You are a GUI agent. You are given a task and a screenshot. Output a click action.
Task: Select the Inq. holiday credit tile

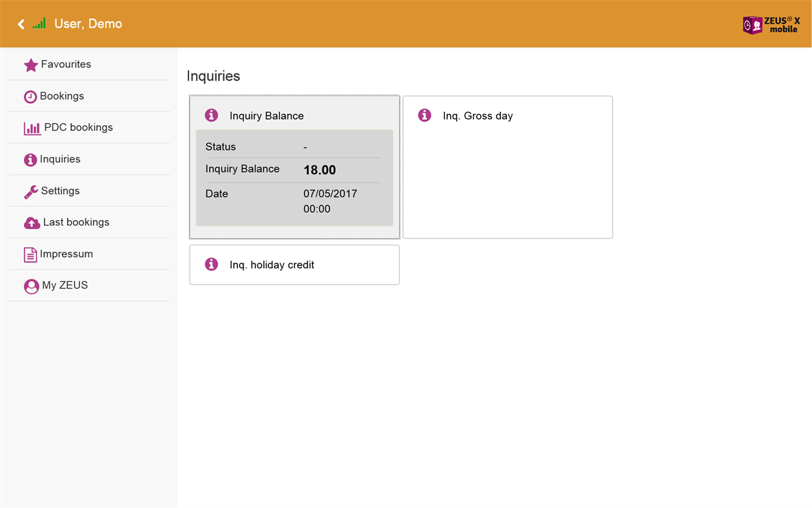point(294,264)
